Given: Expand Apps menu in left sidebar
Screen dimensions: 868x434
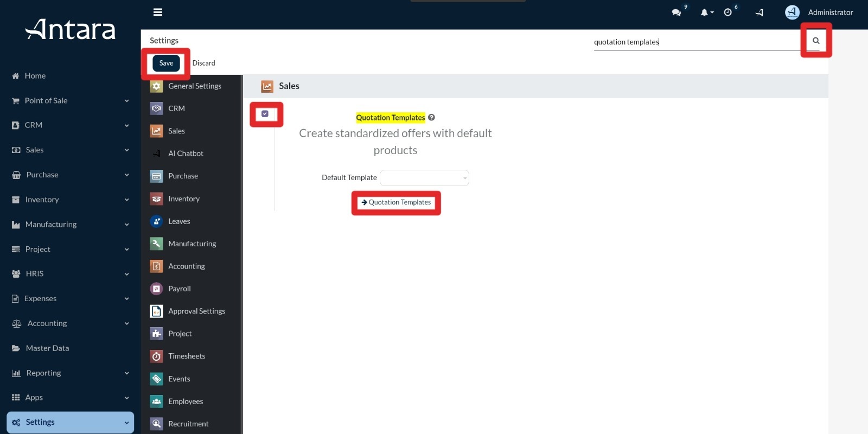Looking at the screenshot, I should tap(71, 397).
